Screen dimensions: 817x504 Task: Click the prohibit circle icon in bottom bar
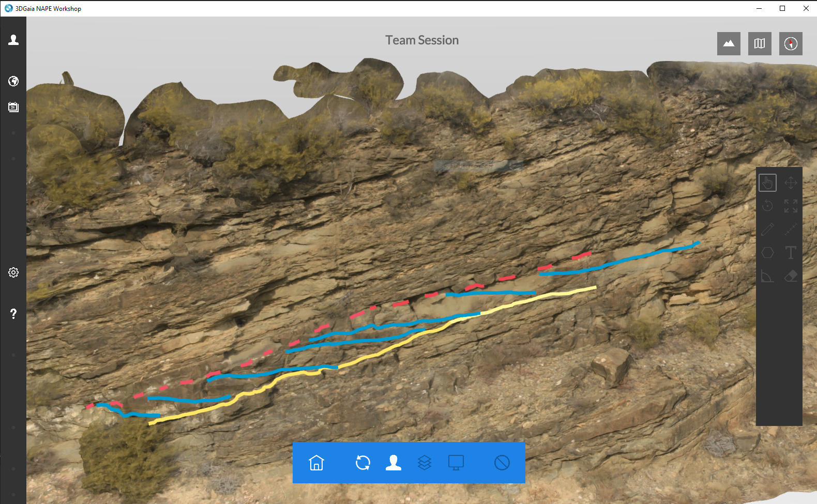coord(502,463)
